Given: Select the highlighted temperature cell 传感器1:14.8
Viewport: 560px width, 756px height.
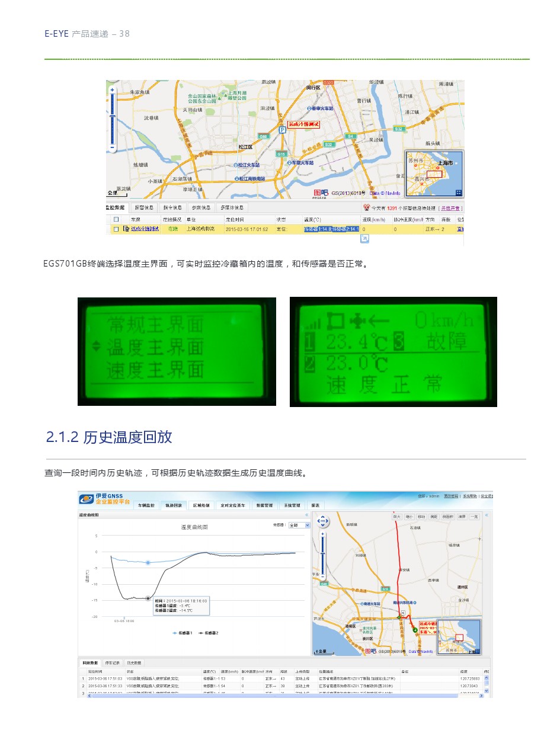Looking at the screenshot, I should (x=331, y=229).
